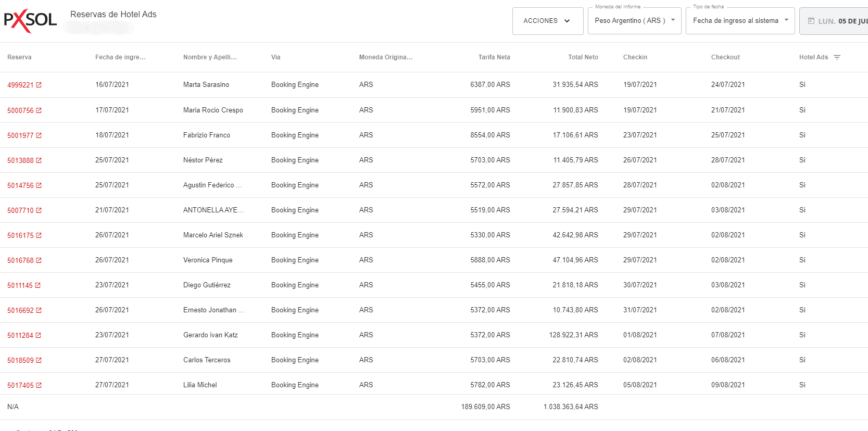Select the Marcelo Ariel Sznek row
868x431 pixels.
coord(213,235)
